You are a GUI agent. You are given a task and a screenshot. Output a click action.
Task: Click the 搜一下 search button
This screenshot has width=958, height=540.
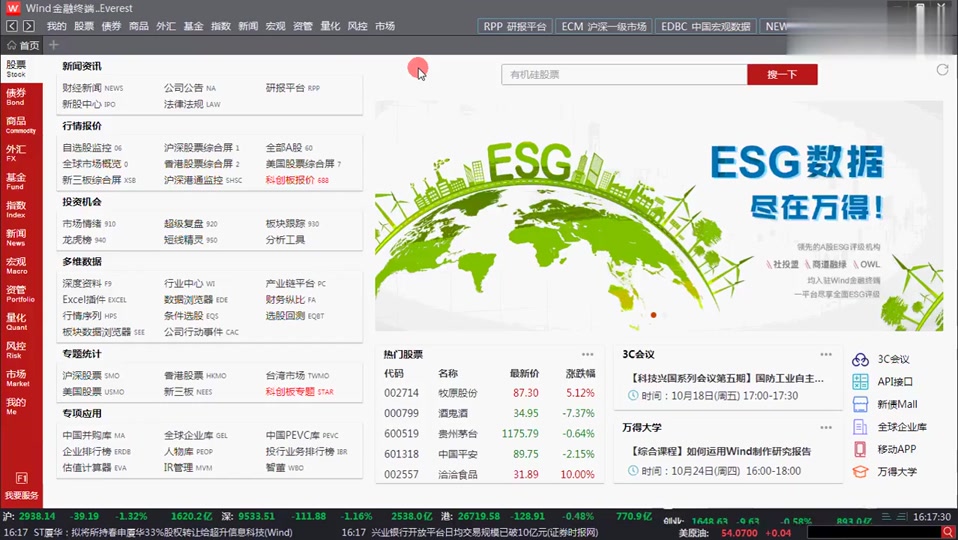pos(782,75)
